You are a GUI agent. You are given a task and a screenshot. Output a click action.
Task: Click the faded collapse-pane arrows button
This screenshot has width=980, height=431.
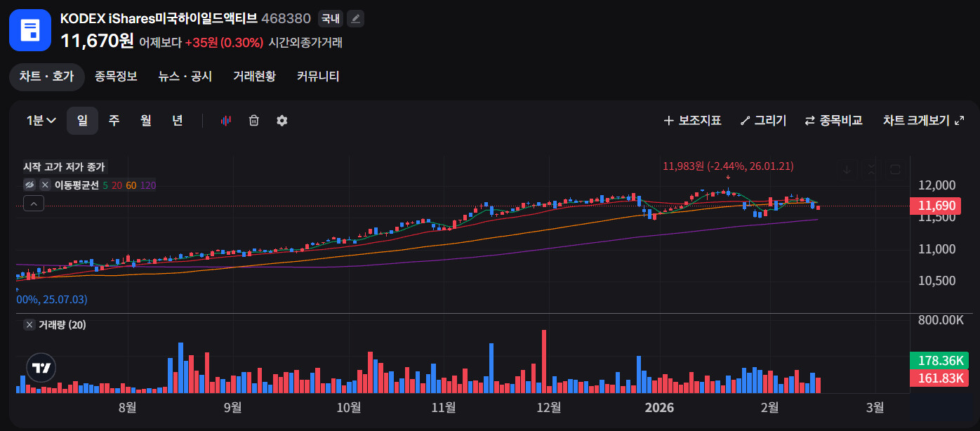pos(871,169)
